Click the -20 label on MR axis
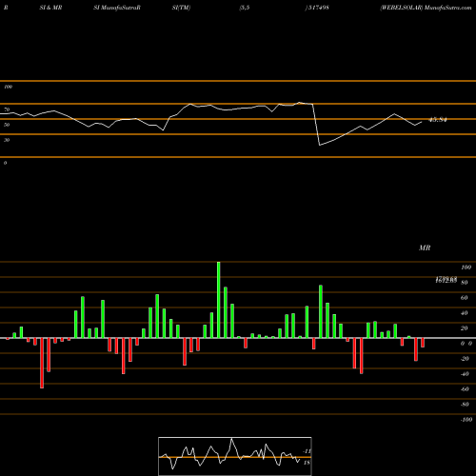This screenshot has height=476, width=476. [x=465, y=359]
